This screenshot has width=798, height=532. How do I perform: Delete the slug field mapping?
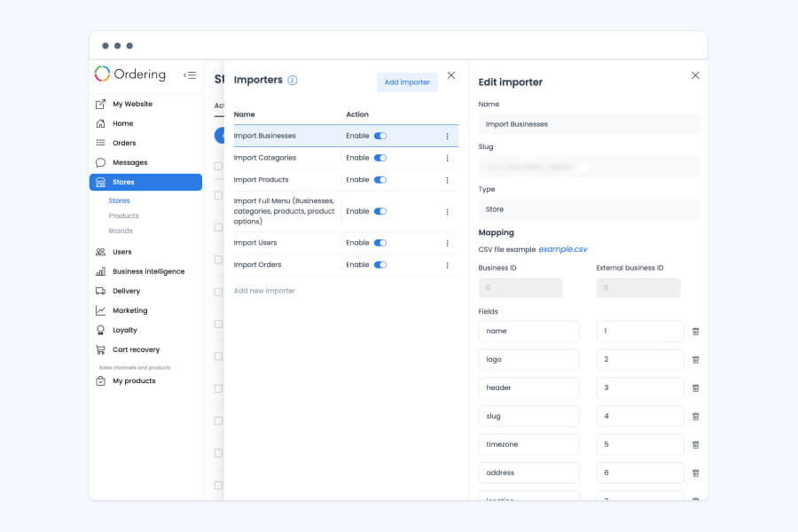click(696, 417)
